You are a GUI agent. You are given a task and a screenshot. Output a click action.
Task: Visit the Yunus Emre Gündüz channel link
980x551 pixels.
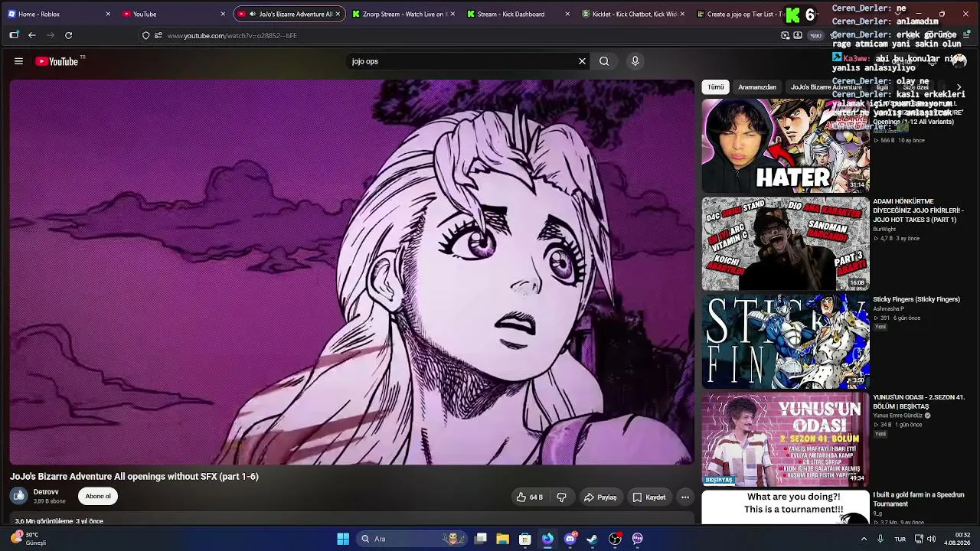click(898, 416)
